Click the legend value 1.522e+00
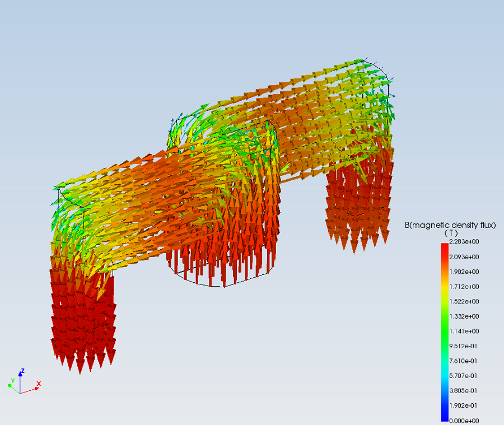Viewport: 504px width, 425px height. 464,302
